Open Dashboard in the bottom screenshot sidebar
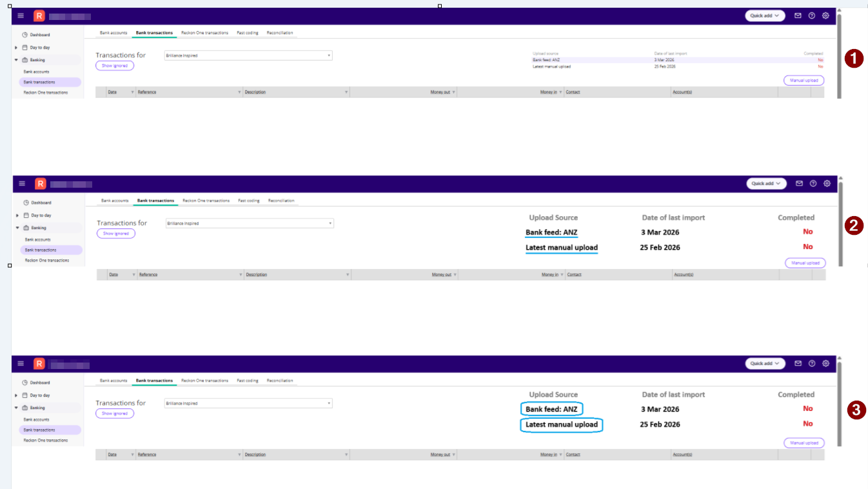The width and height of the screenshot is (868, 489). coord(36,383)
